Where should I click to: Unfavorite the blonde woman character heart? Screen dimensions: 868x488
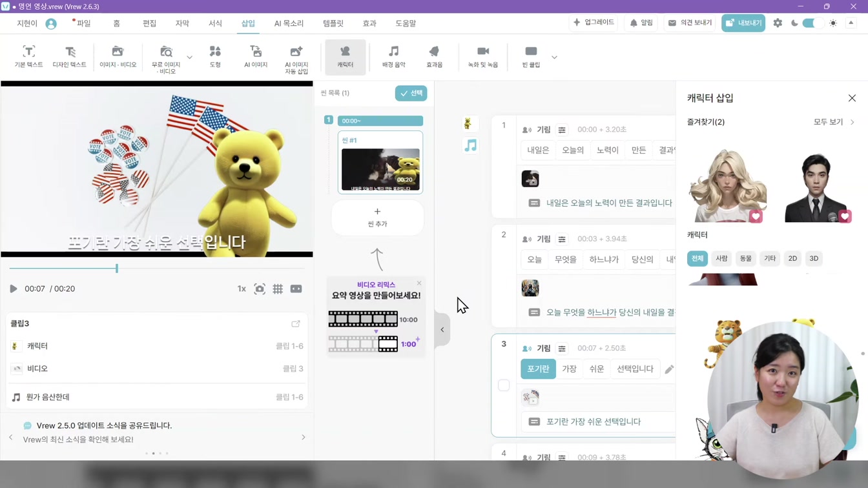(x=756, y=216)
